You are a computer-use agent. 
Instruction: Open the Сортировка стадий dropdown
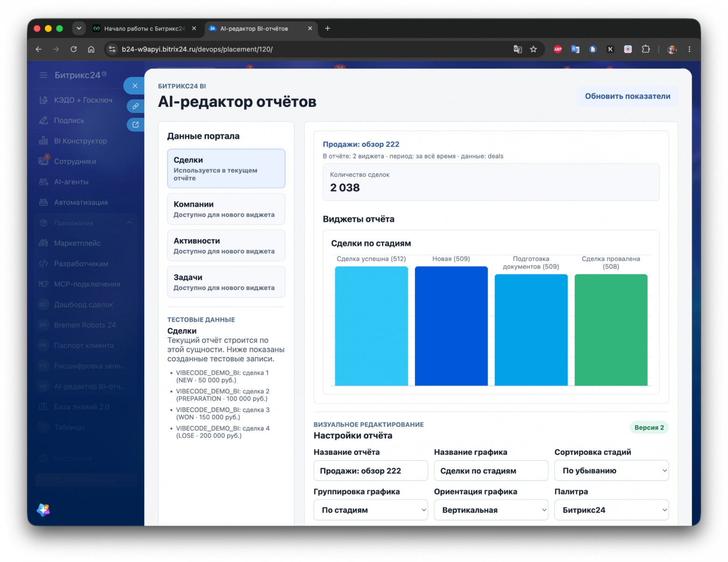pos(611,471)
